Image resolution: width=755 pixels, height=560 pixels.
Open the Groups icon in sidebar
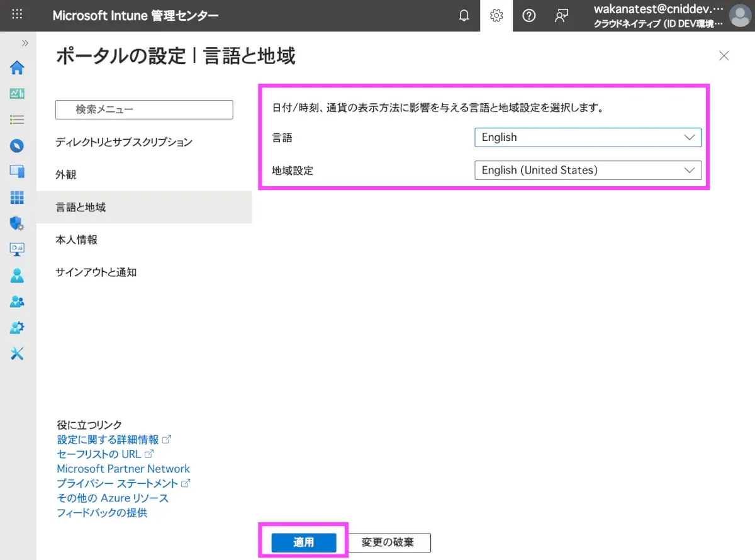[x=17, y=301]
